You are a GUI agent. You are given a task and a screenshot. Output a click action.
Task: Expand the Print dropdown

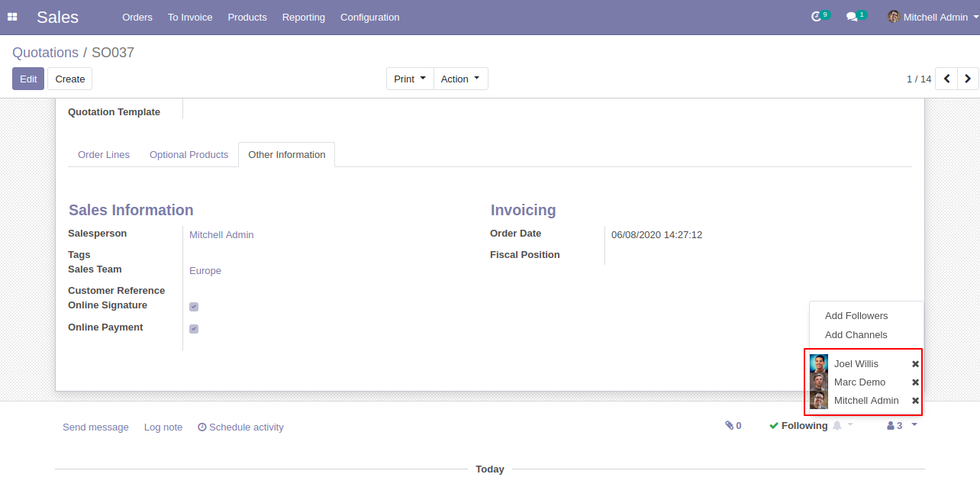(410, 79)
